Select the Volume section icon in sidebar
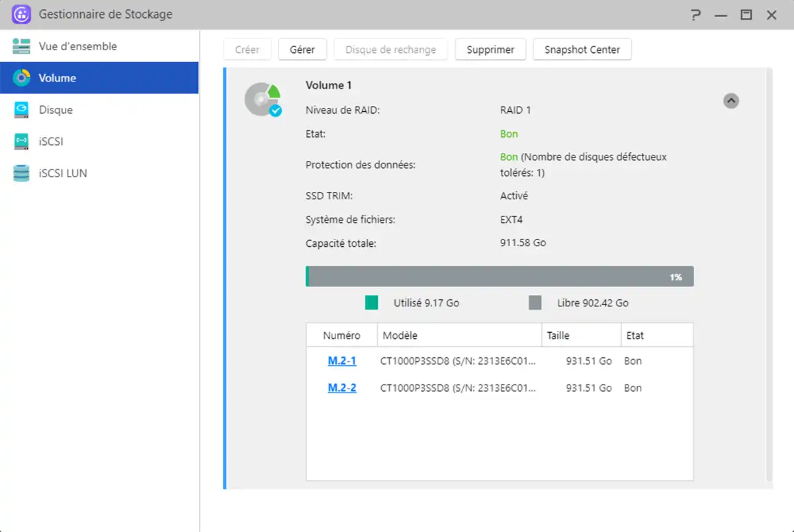This screenshot has width=794, height=532. coord(21,77)
